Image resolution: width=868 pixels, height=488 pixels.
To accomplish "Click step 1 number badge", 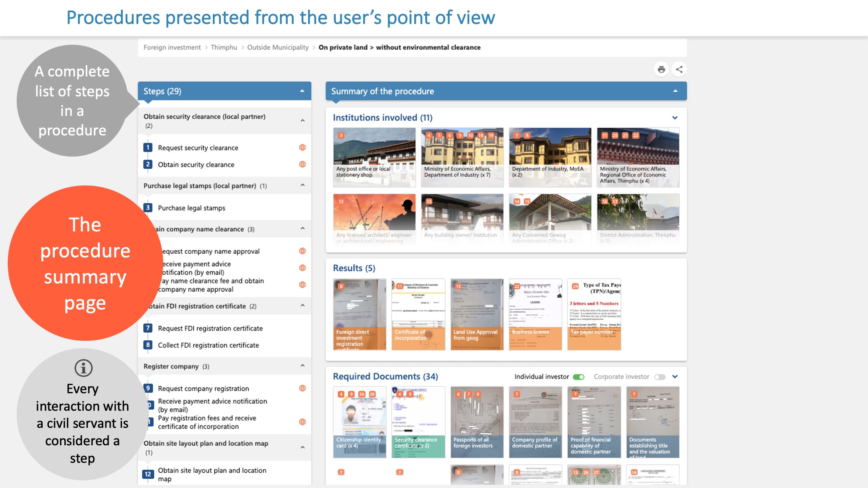I will point(148,148).
